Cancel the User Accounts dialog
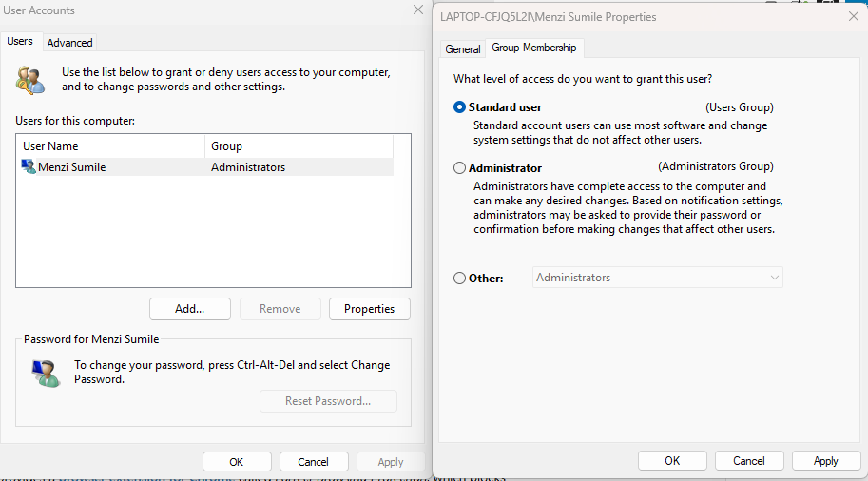Screen dimensions: 868x481 pyautogui.click(x=313, y=462)
